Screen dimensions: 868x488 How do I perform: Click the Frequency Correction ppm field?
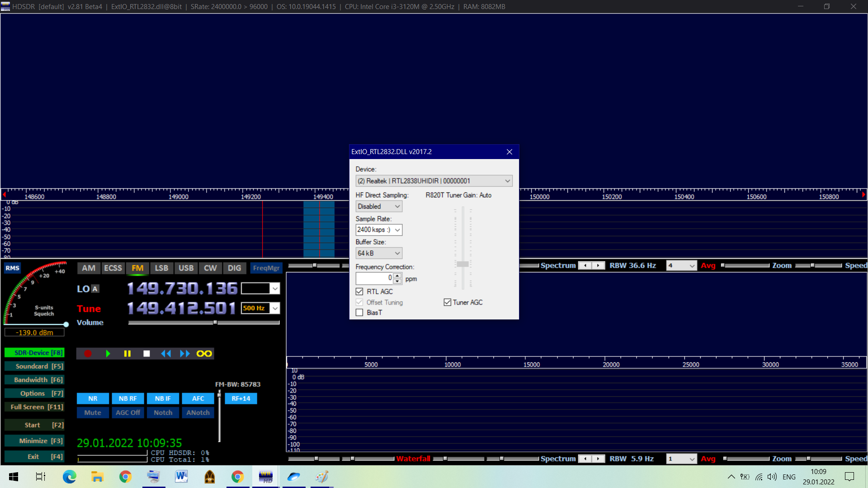[x=374, y=278]
